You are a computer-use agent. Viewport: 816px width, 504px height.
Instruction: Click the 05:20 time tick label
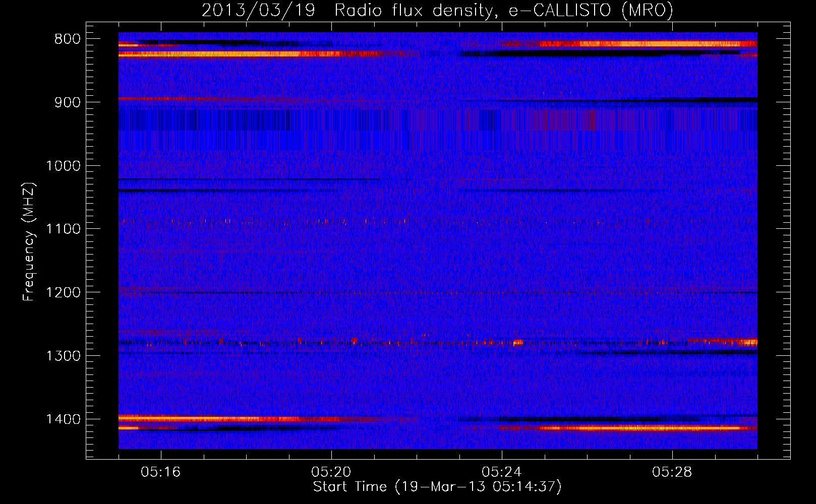click(x=331, y=472)
